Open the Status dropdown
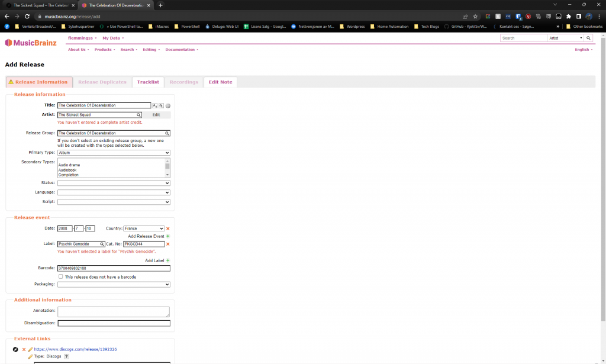 [114, 183]
